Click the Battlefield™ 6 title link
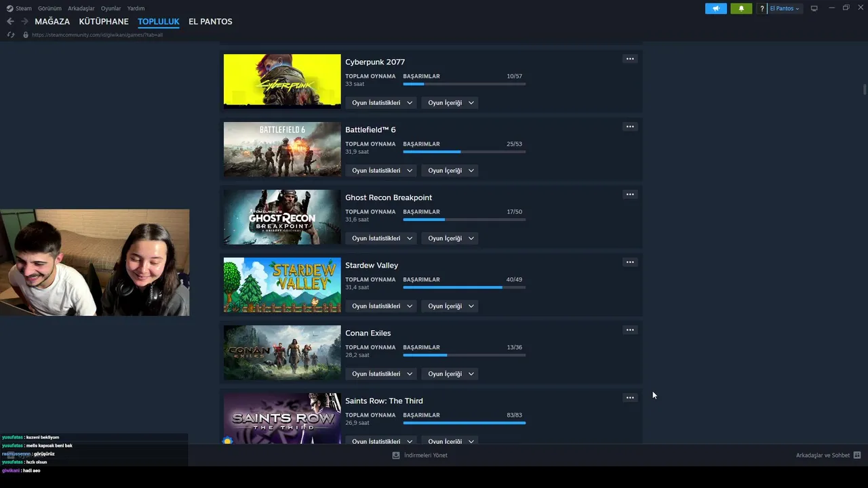 pyautogui.click(x=370, y=129)
